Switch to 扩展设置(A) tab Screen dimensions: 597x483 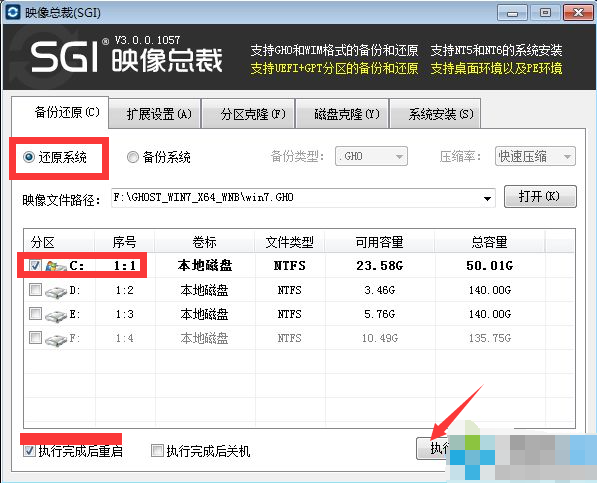point(155,114)
